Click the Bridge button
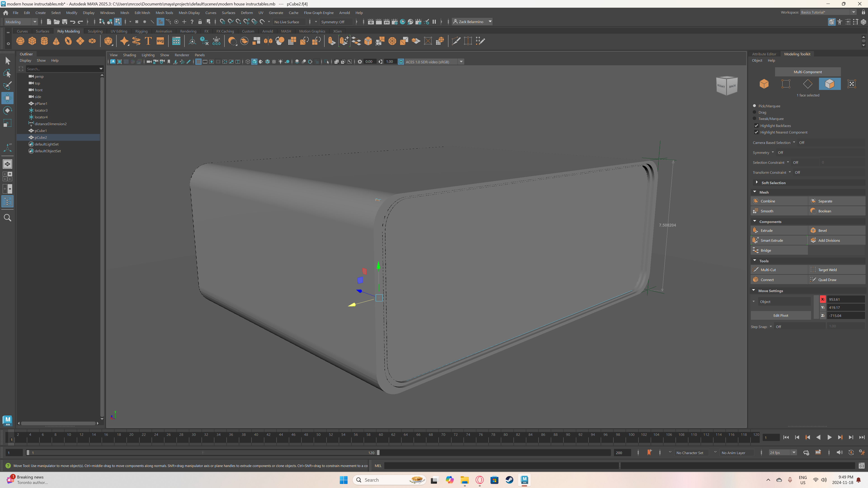The image size is (868, 488). (779, 250)
